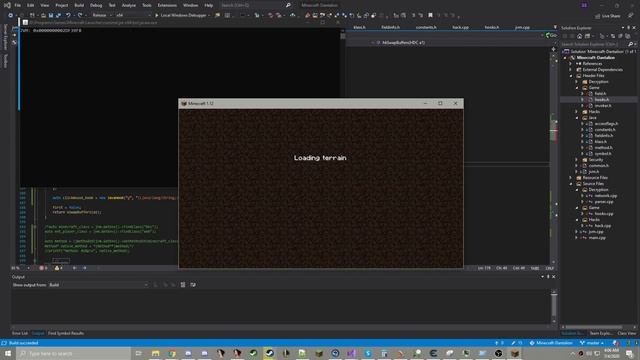Open the Debug menu
Viewport: 640px width, 360px height.
(x=96, y=5)
